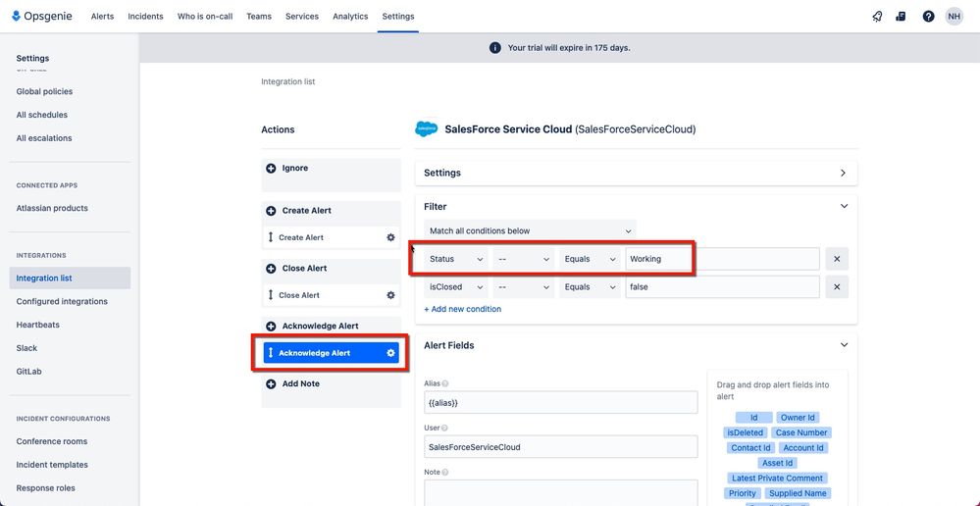Click the Latest Private Comment field tag
This screenshot has width=980, height=506.
click(x=777, y=478)
